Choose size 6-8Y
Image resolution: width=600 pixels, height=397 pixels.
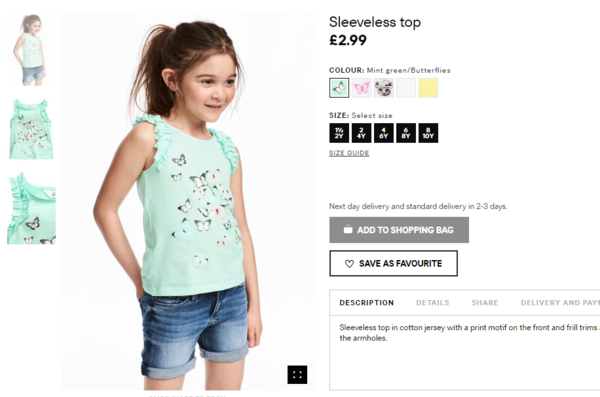tap(406, 133)
